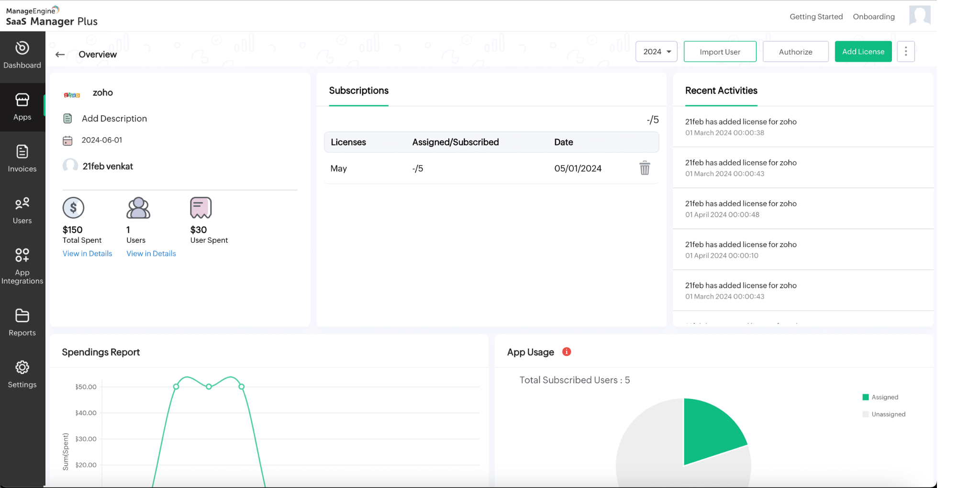Toggle the Unassigned legend swatch

click(x=865, y=414)
